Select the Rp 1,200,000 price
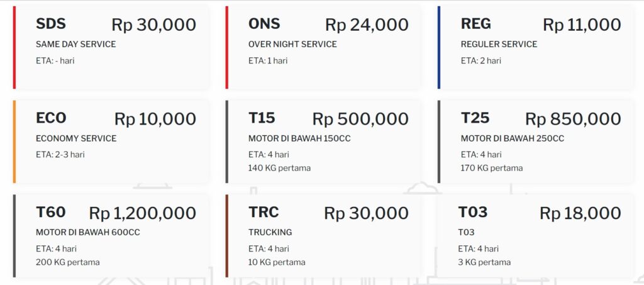The height and width of the screenshot is (285, 644). (x=142, y=213)
